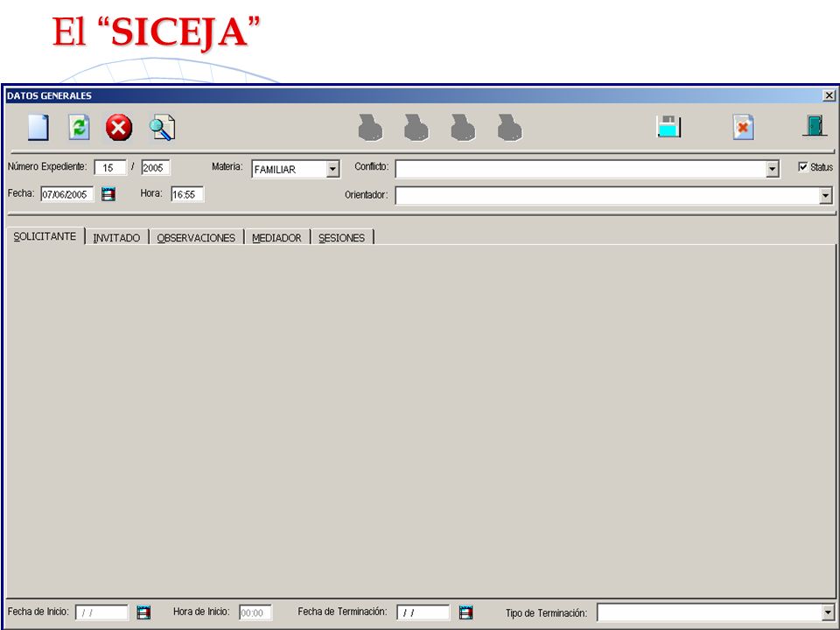Click the Hora field showing 16:55

(187, 194)
